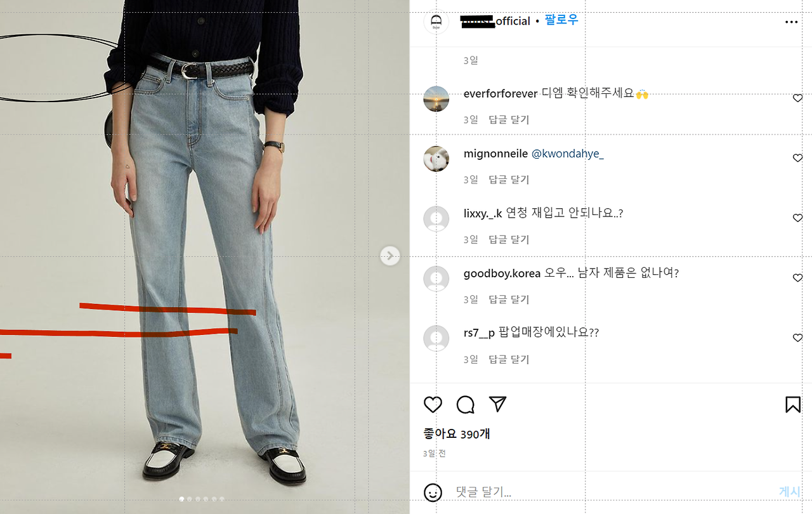Share post with paper plane icon
812x514 pixels.
point(498,404)
